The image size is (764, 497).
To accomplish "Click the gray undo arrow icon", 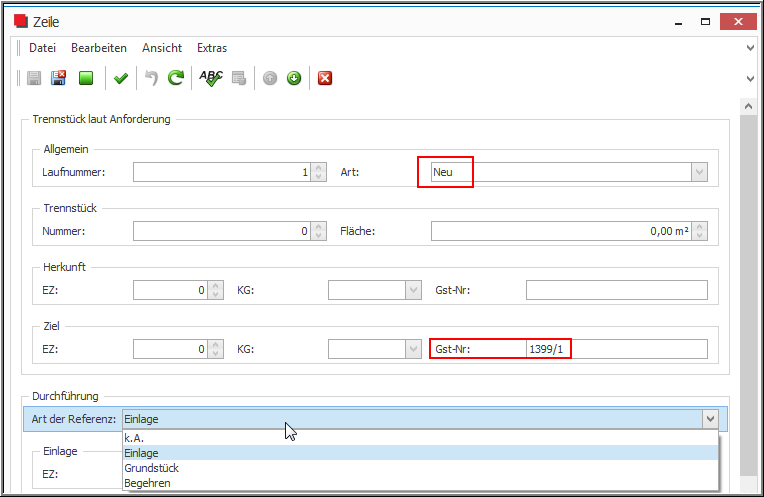I will point(152,78).
